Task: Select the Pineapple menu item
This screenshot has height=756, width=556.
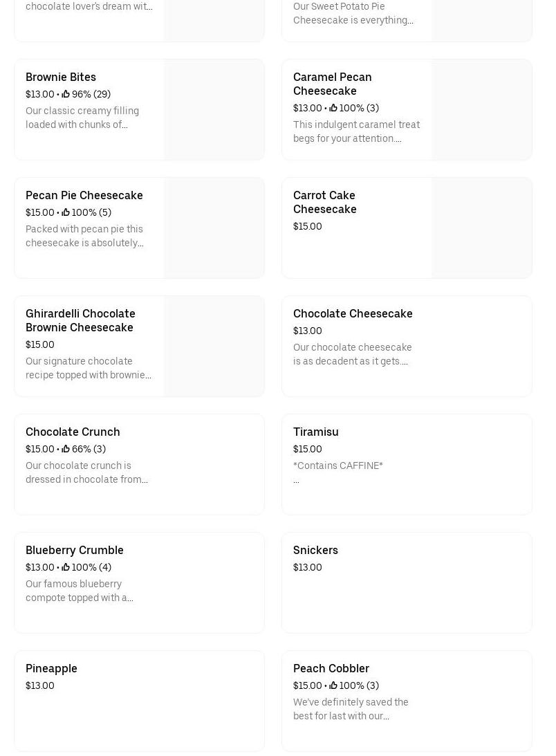Action: (51, 668)
